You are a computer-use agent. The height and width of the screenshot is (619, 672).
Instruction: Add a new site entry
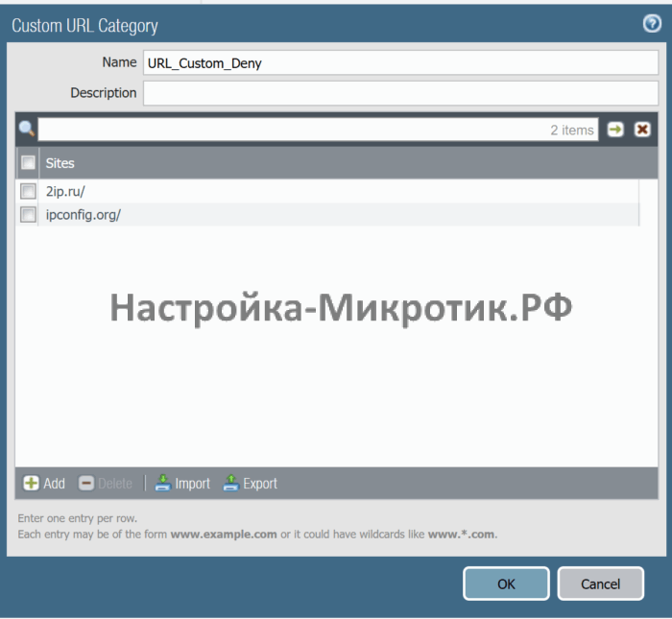pos(44,484)
